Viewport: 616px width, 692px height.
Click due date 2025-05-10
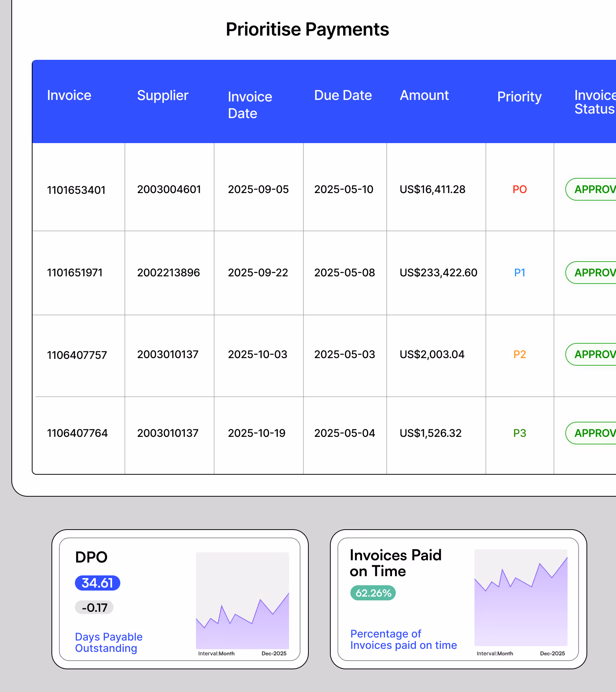point(344,189)
